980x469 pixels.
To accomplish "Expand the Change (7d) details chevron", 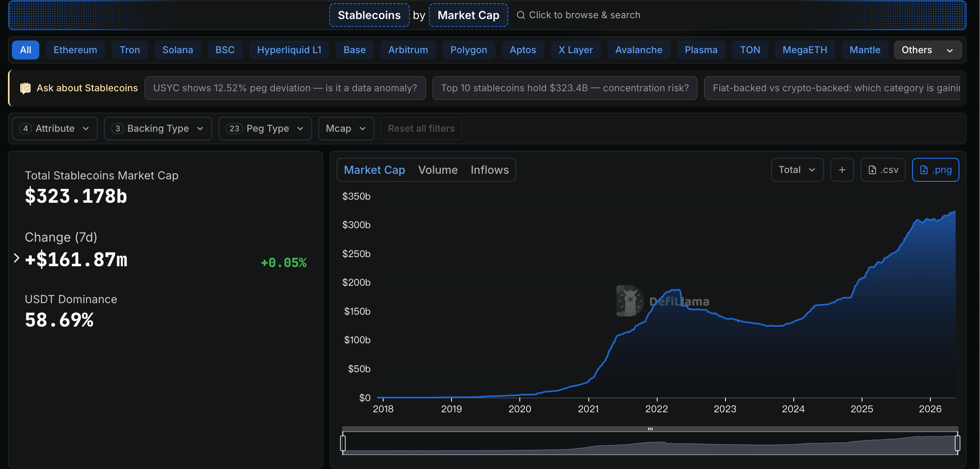I will click(x=16, y=258).
